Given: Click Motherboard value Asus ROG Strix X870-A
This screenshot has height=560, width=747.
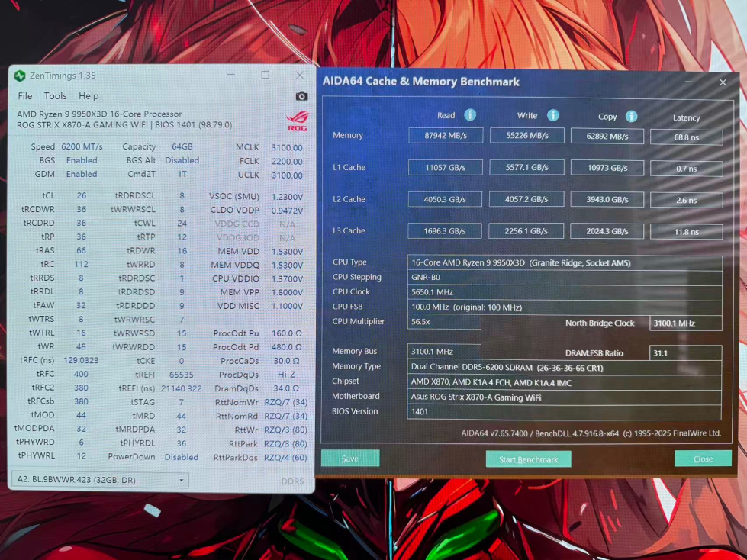Looking at the screenshot, I should click(x=564, y=397).
